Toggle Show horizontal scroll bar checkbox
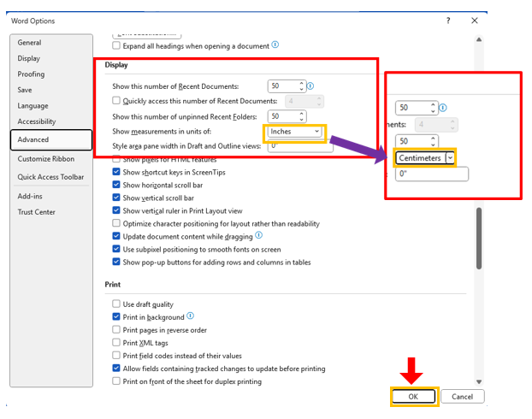 pos(117,185)
